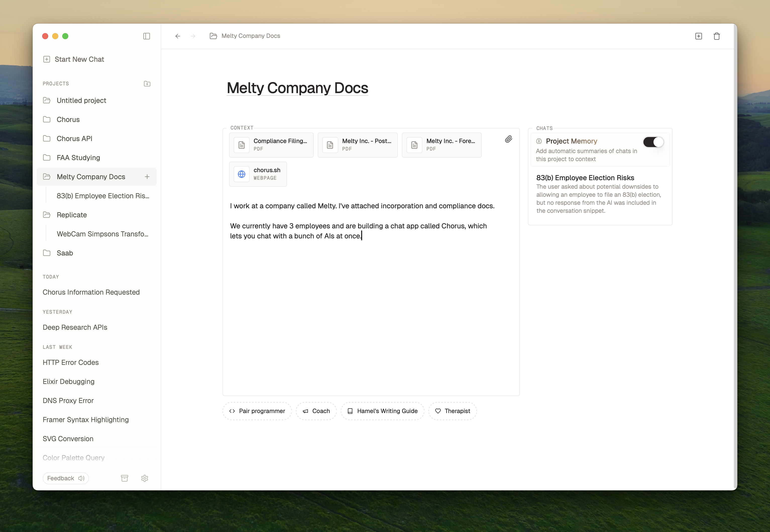Disable the Project Memory toggle

tap(653, 142)
